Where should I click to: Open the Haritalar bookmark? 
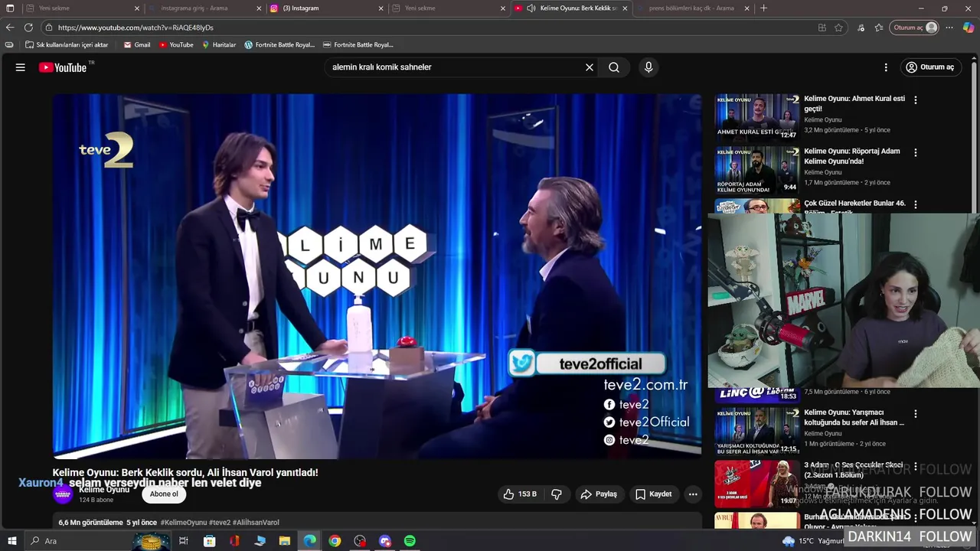[219, 45]
